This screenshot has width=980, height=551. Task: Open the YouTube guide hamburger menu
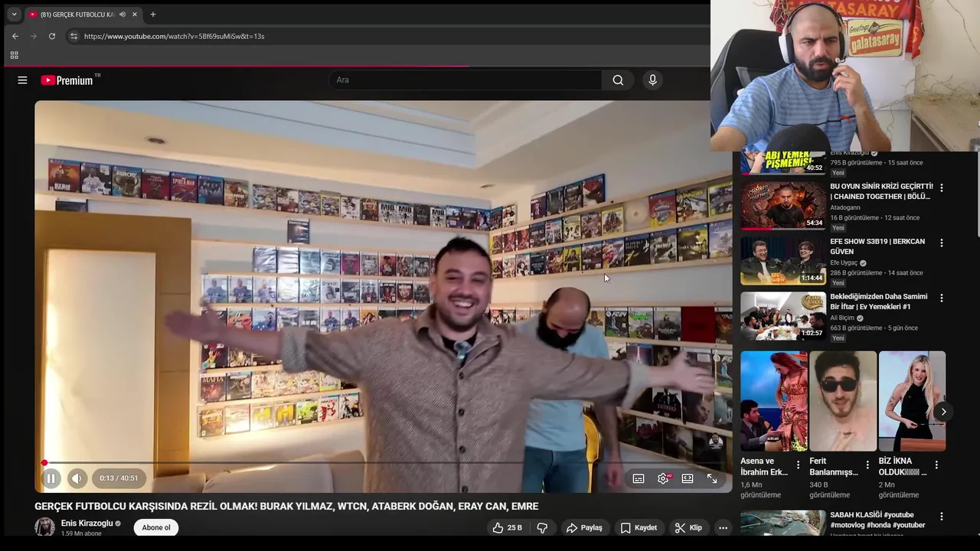(x=22, y=80)
